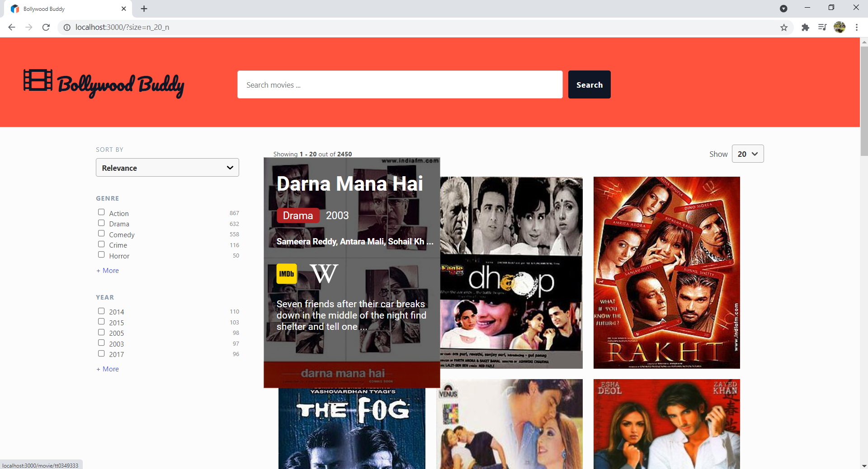Check the Drama genre filter
Viewport: 868px width, 469px height.
coord(101,223)
